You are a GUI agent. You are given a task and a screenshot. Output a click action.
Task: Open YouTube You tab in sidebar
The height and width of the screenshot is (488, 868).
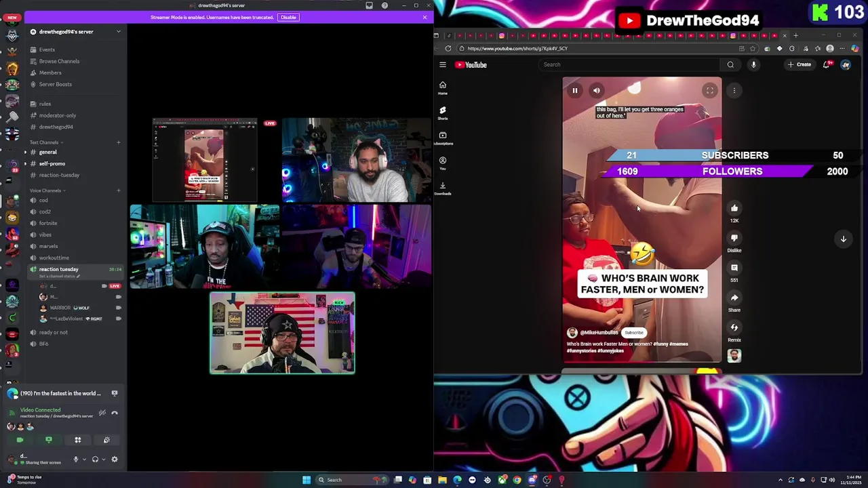443,163
